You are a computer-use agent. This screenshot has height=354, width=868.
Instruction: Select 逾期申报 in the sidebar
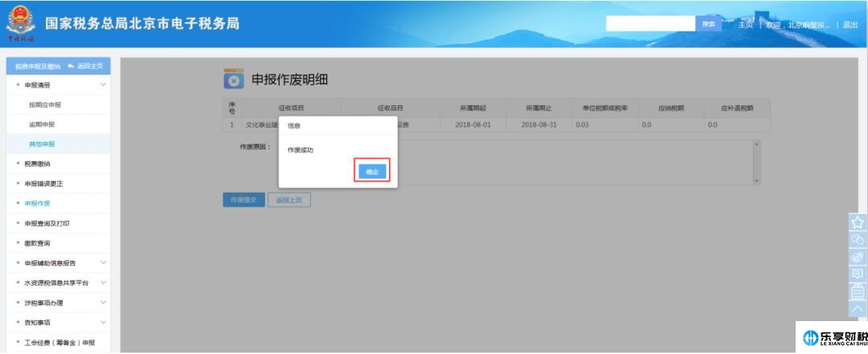42,124
